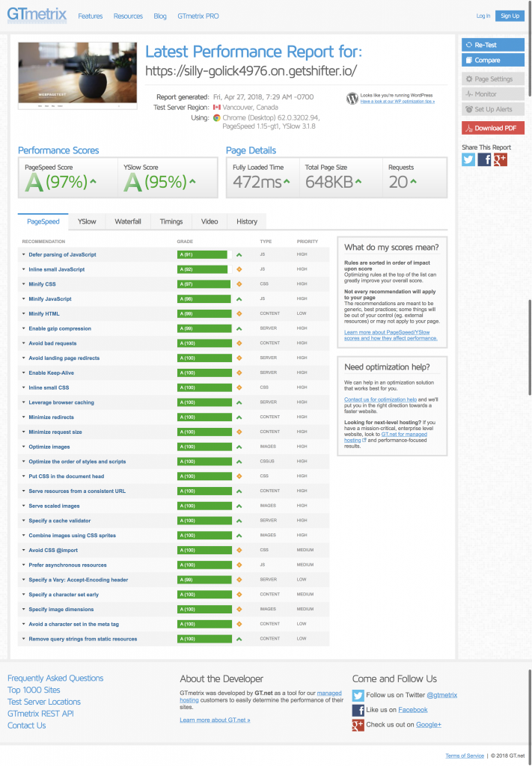
Task: Open Top 1000 Sites footer link
Action: tap(34, 690)
